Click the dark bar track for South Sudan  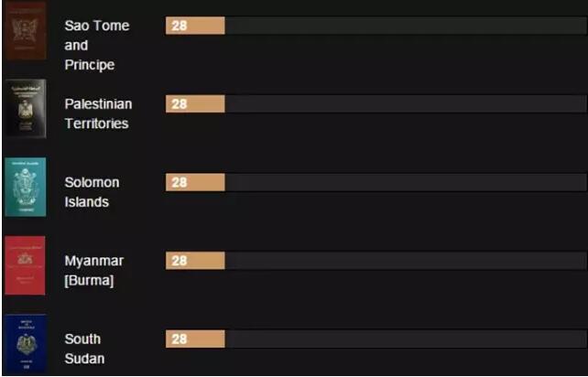(x=403, y=339)
